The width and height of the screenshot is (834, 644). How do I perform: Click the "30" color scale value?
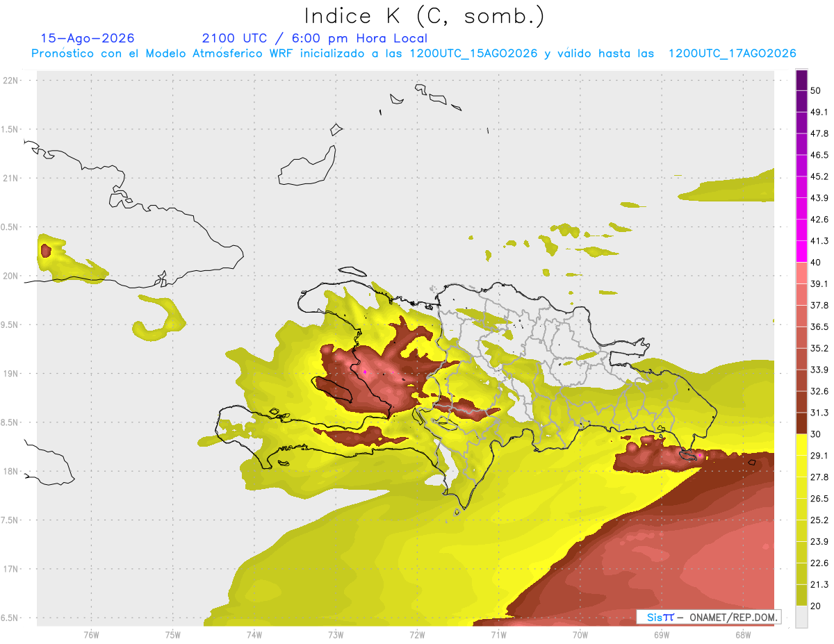click(x=817, y=434)
